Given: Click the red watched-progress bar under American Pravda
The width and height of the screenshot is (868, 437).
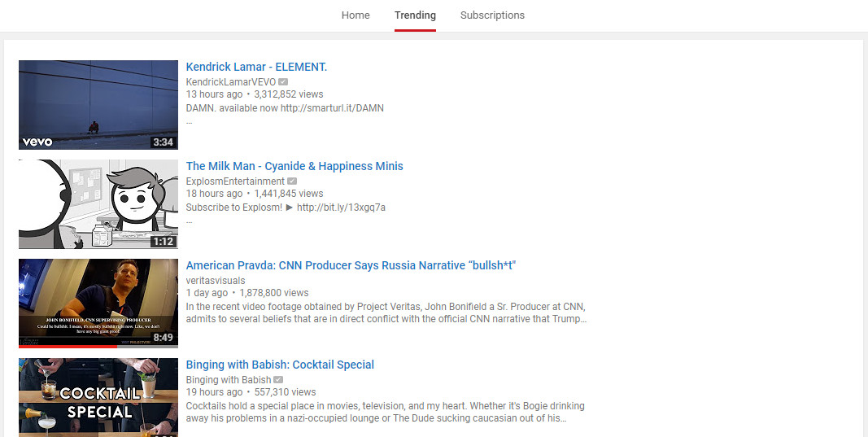Looking at the screenshot, I should [x=68, y=347].
